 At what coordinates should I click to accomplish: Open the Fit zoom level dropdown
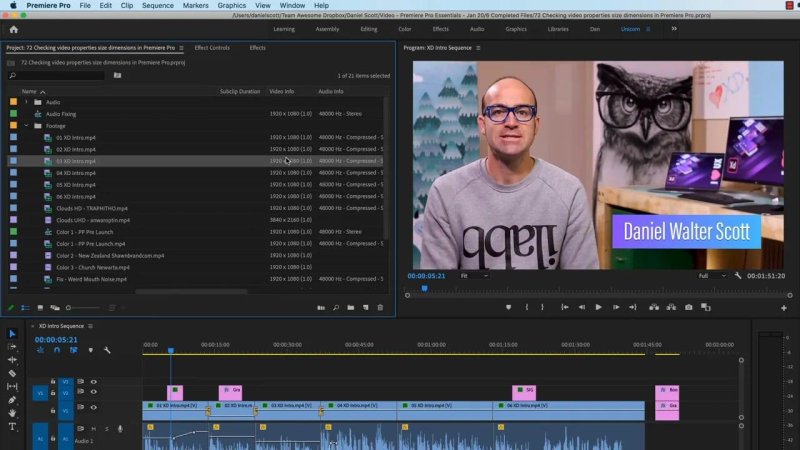click(x=474, y=276)
